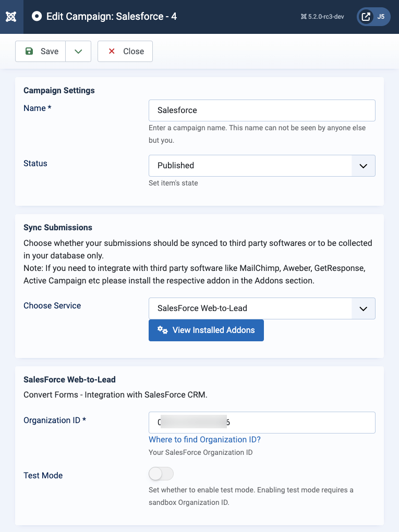Screen dimensions: 399x532
Task: Click the Test Mode label
Action: (x=43, y=475)
